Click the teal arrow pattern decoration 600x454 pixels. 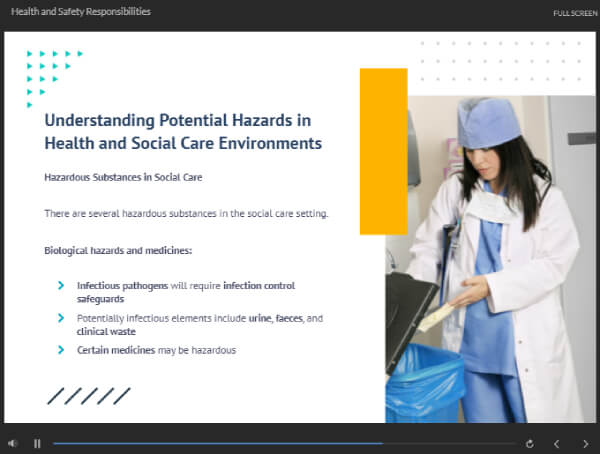50,73
